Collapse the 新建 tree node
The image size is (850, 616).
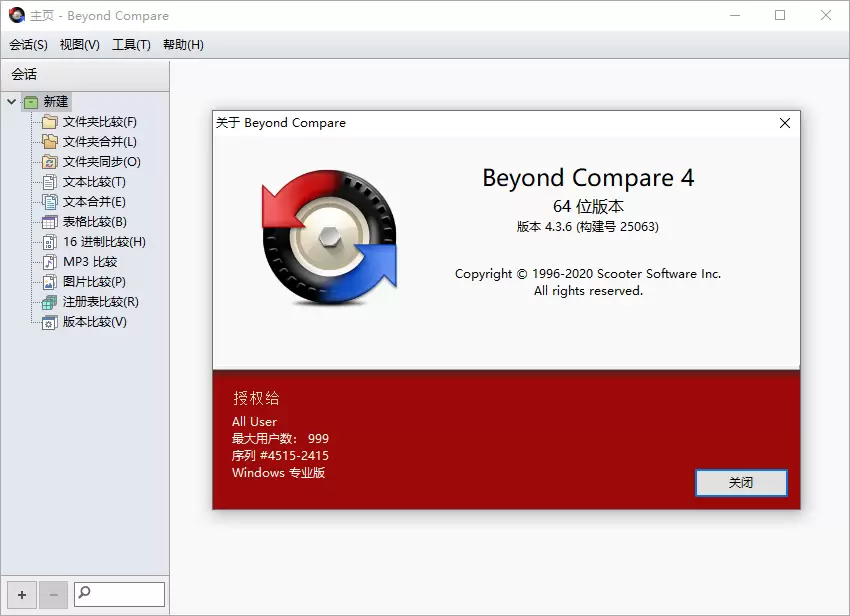[x=11, y=101]
